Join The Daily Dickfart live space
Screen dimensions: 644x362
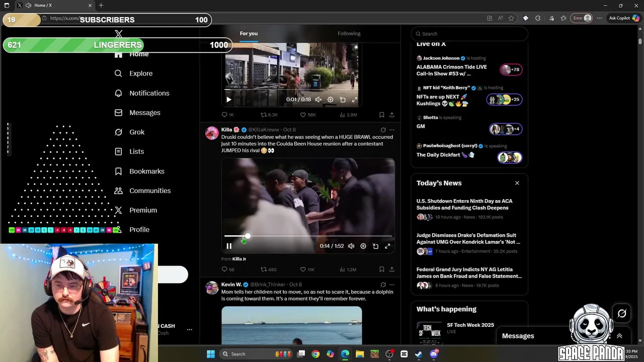(469, 153)
